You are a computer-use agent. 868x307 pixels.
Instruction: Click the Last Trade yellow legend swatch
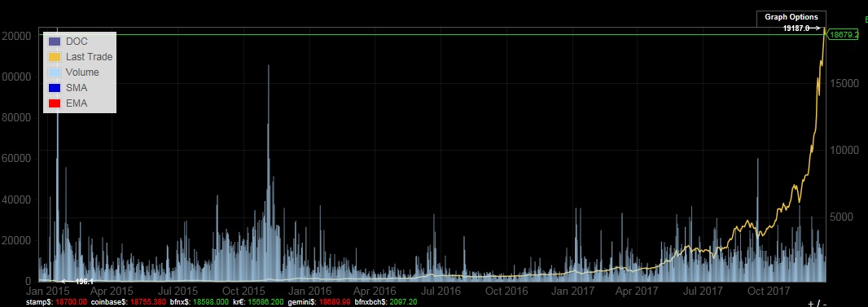[x=55, y=57]
